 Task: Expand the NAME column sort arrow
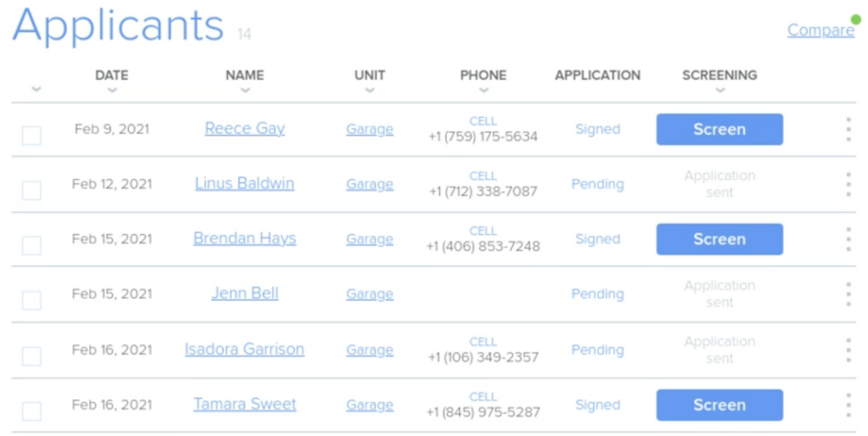[245, 90]
